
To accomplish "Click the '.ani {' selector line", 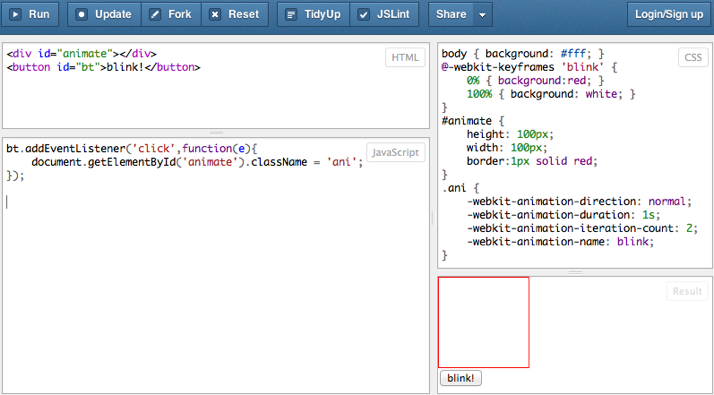I will click(x=460, y=188).
